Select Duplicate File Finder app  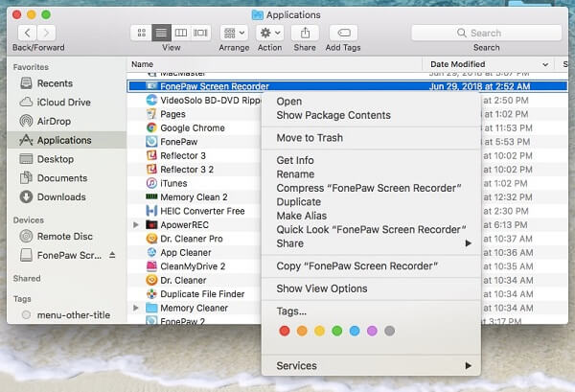click(x=195, y=294)
